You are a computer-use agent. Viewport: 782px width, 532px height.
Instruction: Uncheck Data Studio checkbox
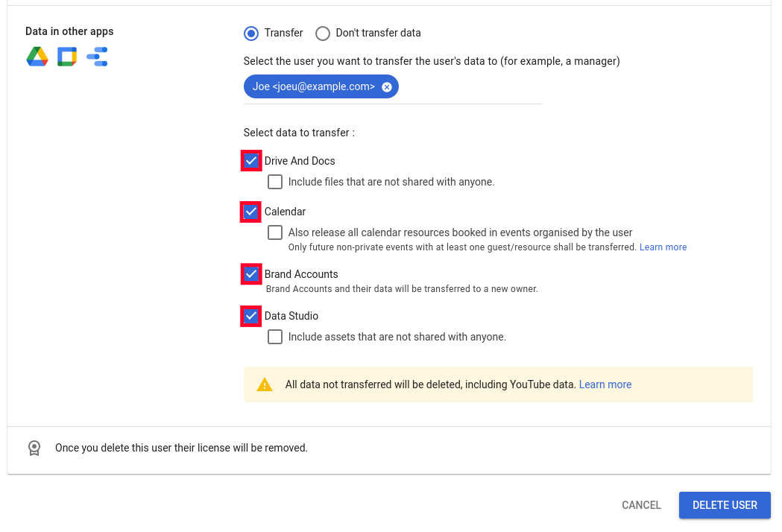click(251, 316)
